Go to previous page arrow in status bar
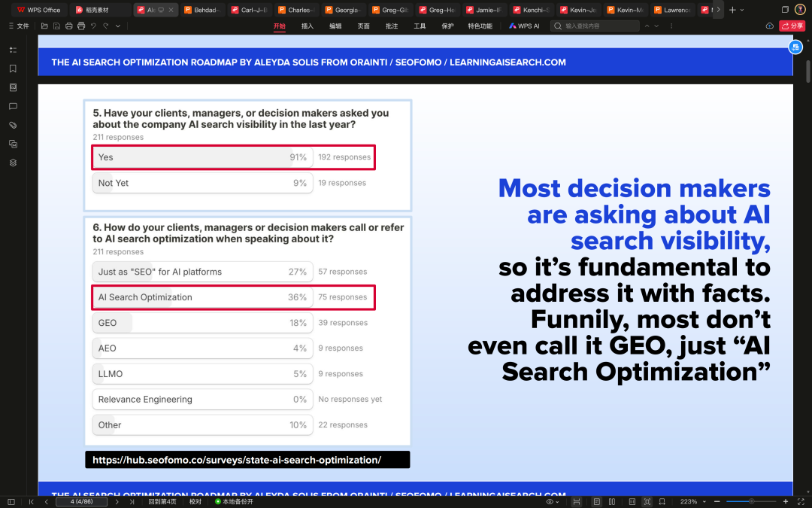The width and height of the screenshot is (812, 508). 46,501
